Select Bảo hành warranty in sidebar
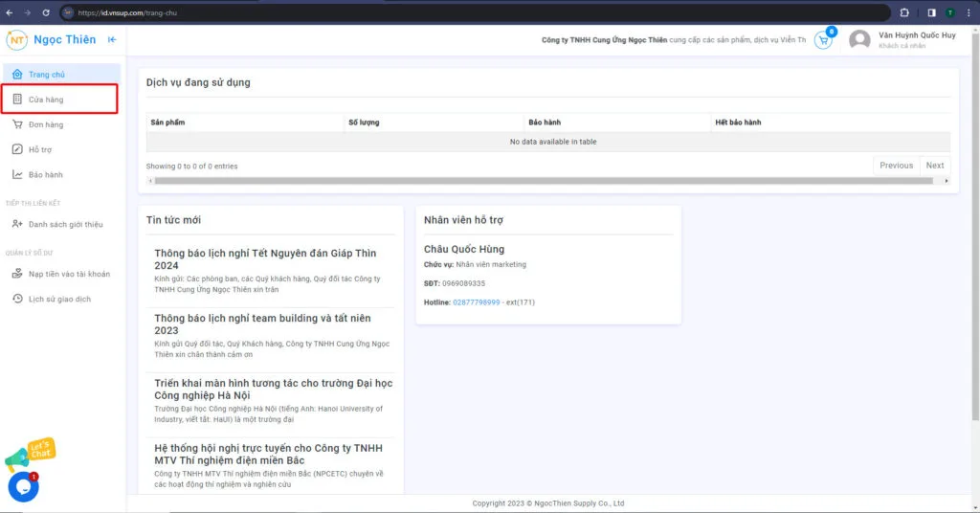This screenshot has width=980, height=513. point(45,174)
